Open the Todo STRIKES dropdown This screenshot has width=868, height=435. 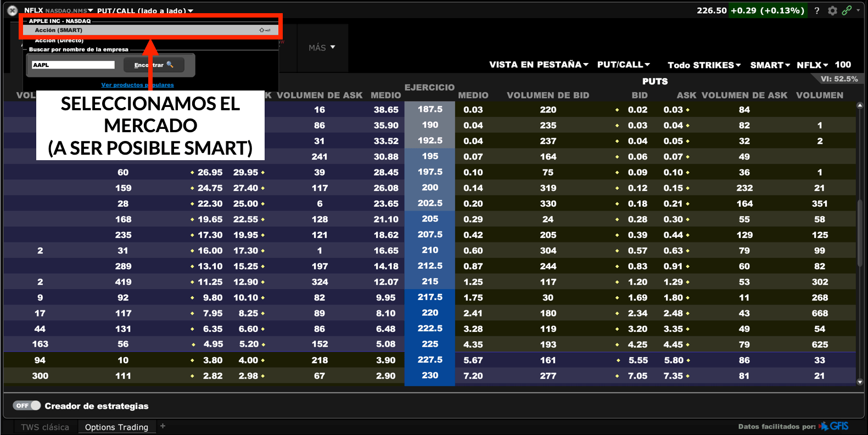[x=704, y=65]
